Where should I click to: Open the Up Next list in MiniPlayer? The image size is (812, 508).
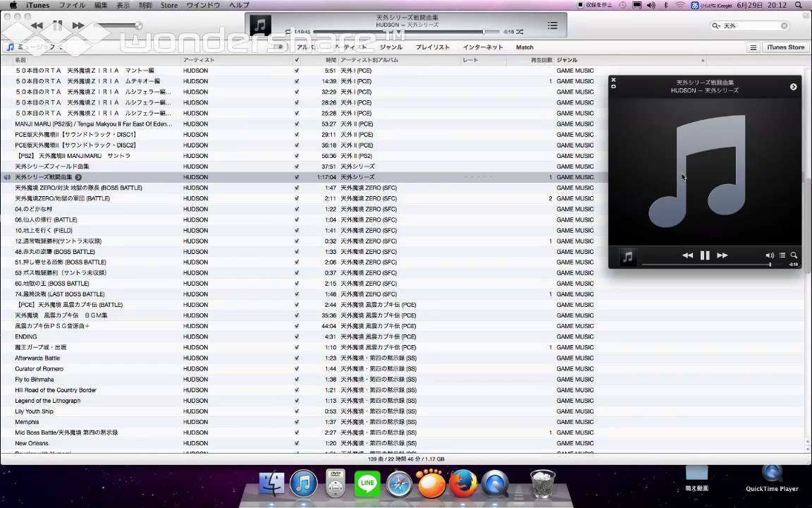782,255
